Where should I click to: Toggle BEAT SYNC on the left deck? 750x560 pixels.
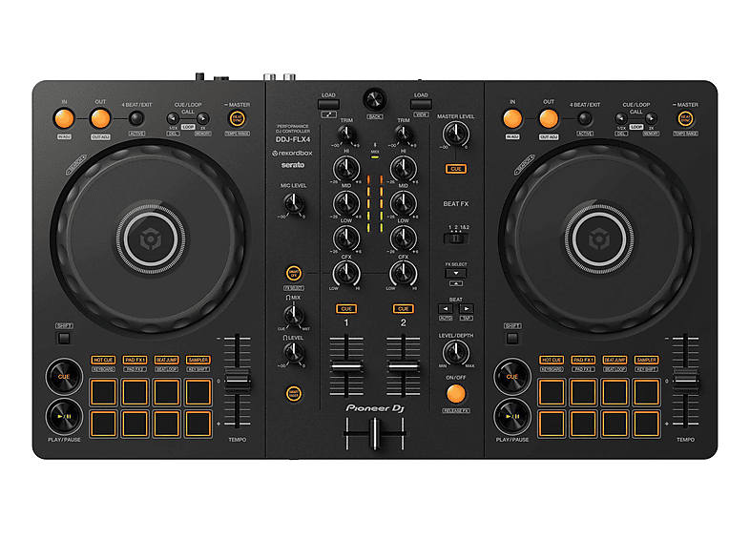coord(238,118)
